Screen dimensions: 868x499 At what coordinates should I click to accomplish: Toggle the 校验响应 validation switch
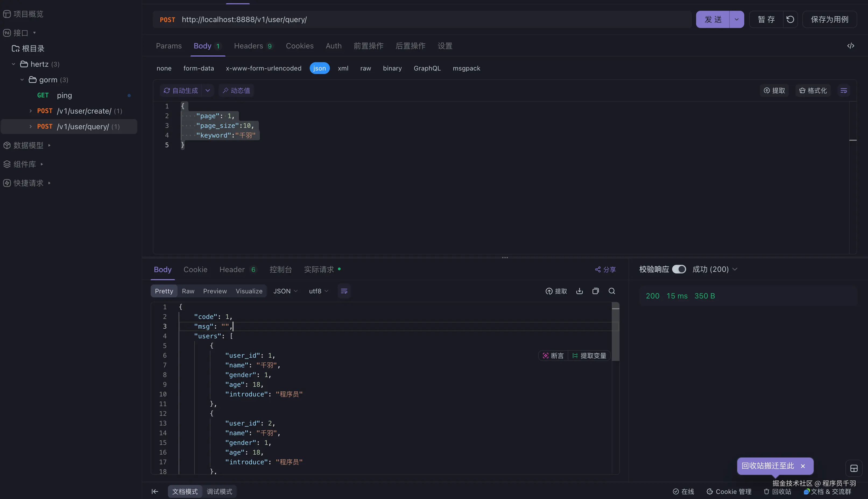pyautogui.click(x=679, y=269)
